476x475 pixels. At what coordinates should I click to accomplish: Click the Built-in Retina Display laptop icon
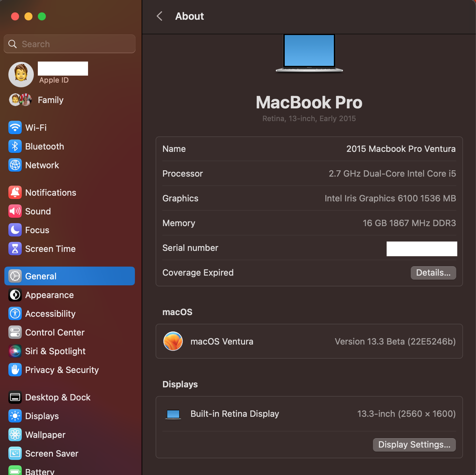pos(173,414)
